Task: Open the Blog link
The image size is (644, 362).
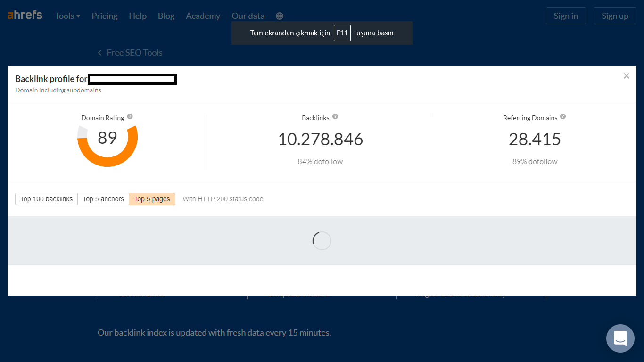Action: [166, 16]
